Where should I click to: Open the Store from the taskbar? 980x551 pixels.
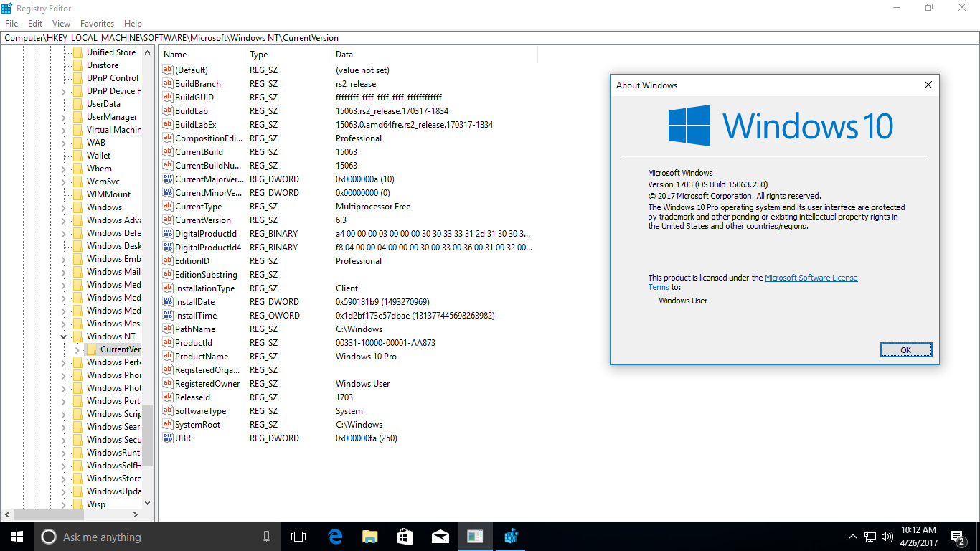coord(405,537)
